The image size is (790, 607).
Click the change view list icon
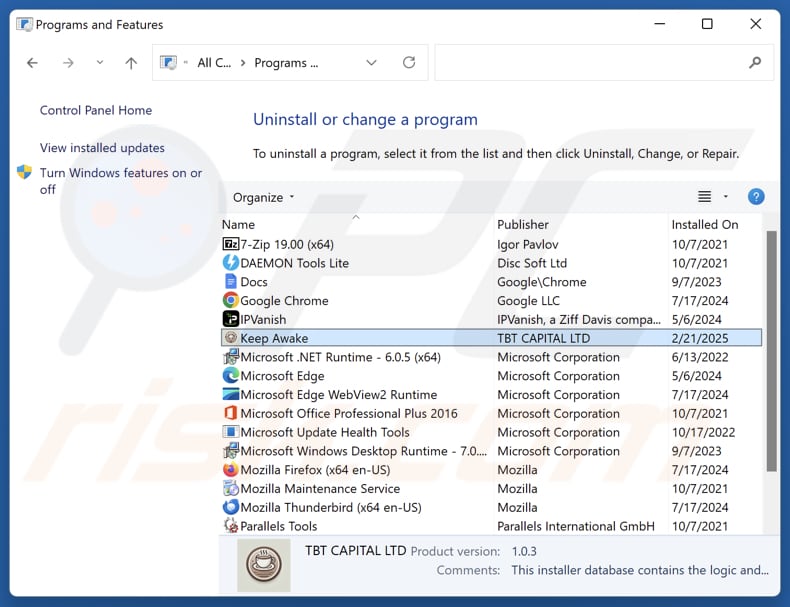pyautogui.click(x=704, y=196)
